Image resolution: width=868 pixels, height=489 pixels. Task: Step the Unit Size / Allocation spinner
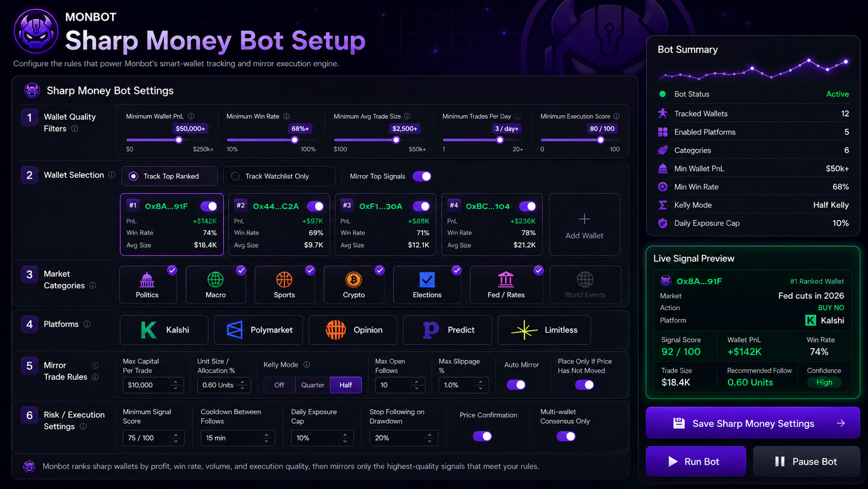click(242, 385)
